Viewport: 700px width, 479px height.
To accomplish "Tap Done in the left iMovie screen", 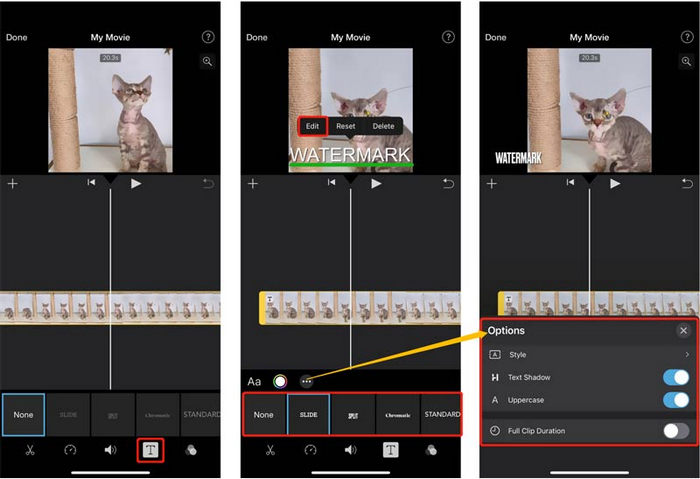I will pyautogui.click(x=17, y=37).
